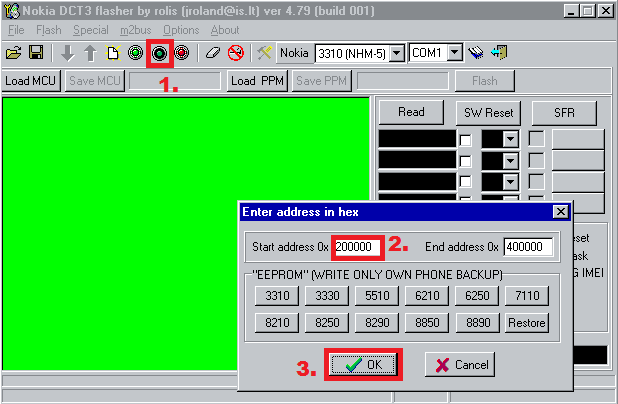Focus the End address hex field

point(528,247)
